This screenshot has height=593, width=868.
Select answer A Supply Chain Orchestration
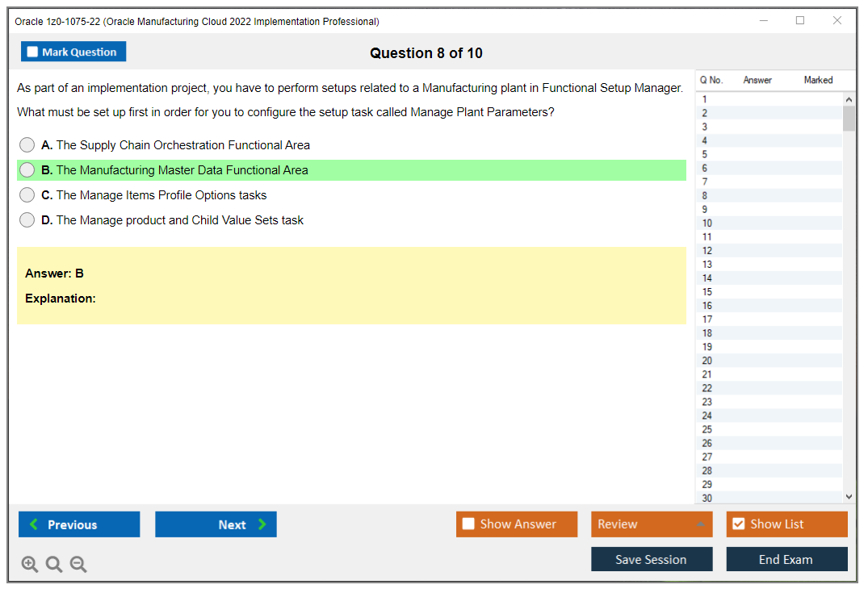27,145
